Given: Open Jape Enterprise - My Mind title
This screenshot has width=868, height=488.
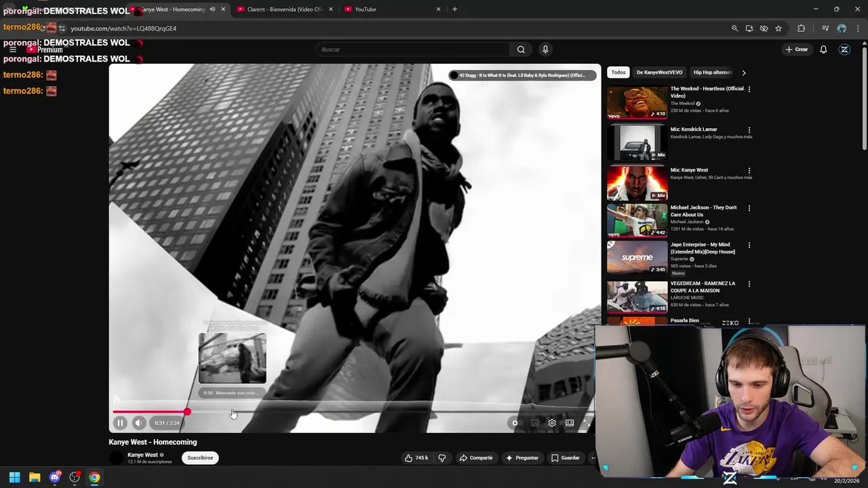Looking at the screenshot, I should click(x=703, y=248).
